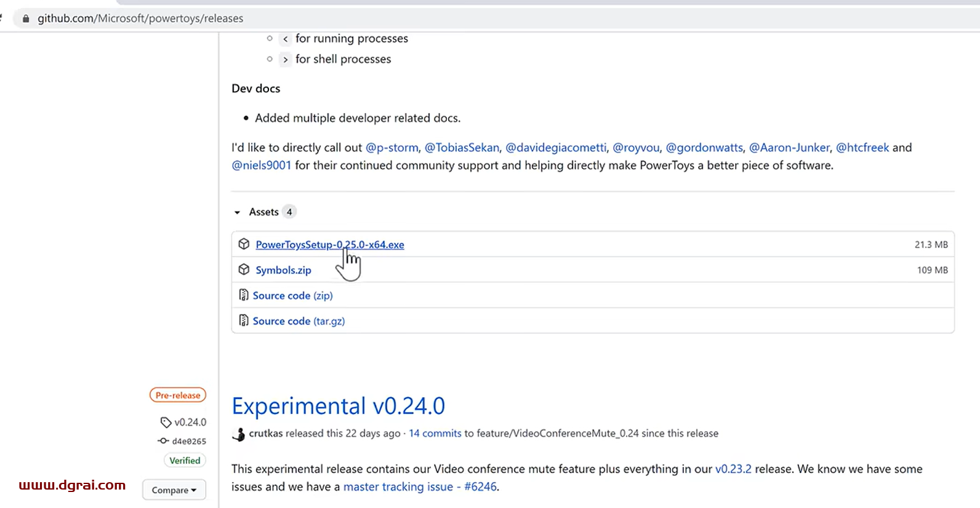Click the lock icon in the address bar

pyautogui.click(x=26, y=18)
